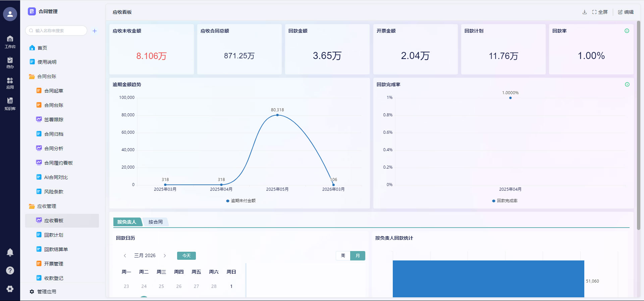
Task: Open 知识库 from the left rail
Action: coord(10,104)
